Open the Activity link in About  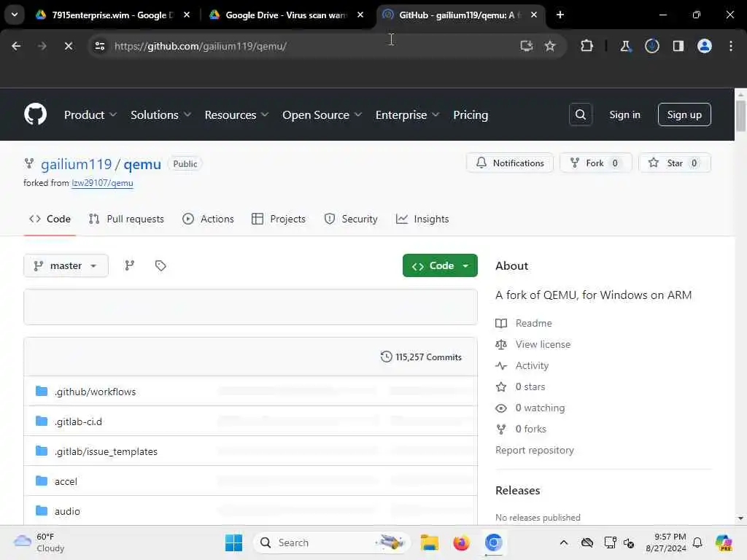pos(532,365)
